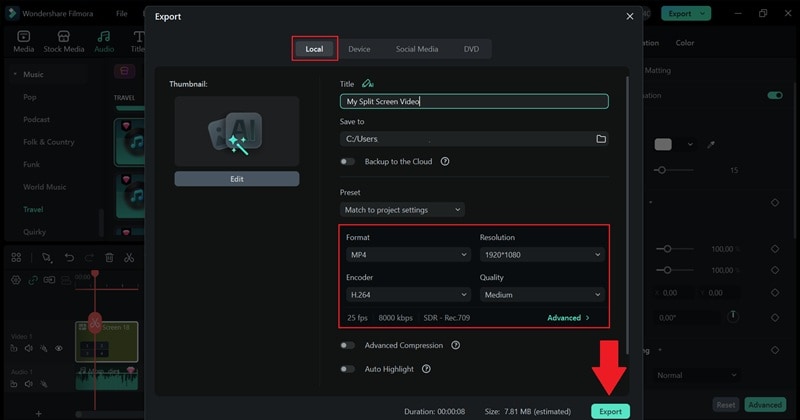The width and height of the screenshot is (800, 420).
Task: Open the arrow beside top Export button
Action: (703, 14)
